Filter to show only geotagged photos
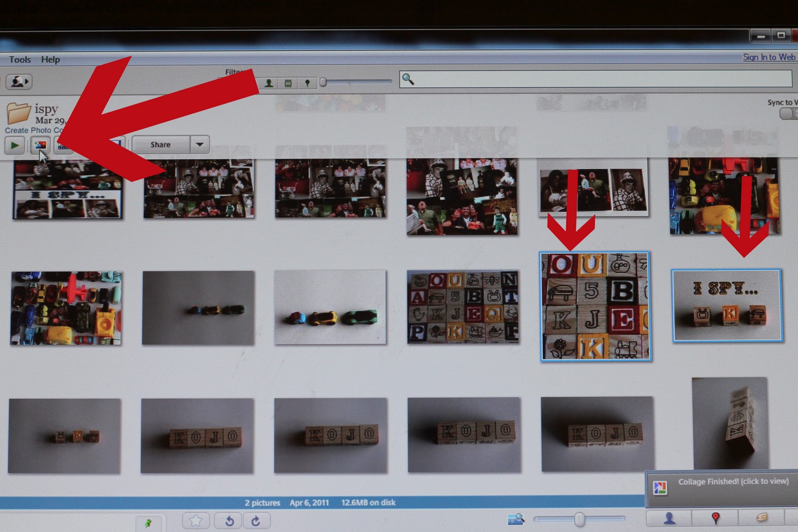The width and height of the screenshot is (798, 532). (307, 83)
